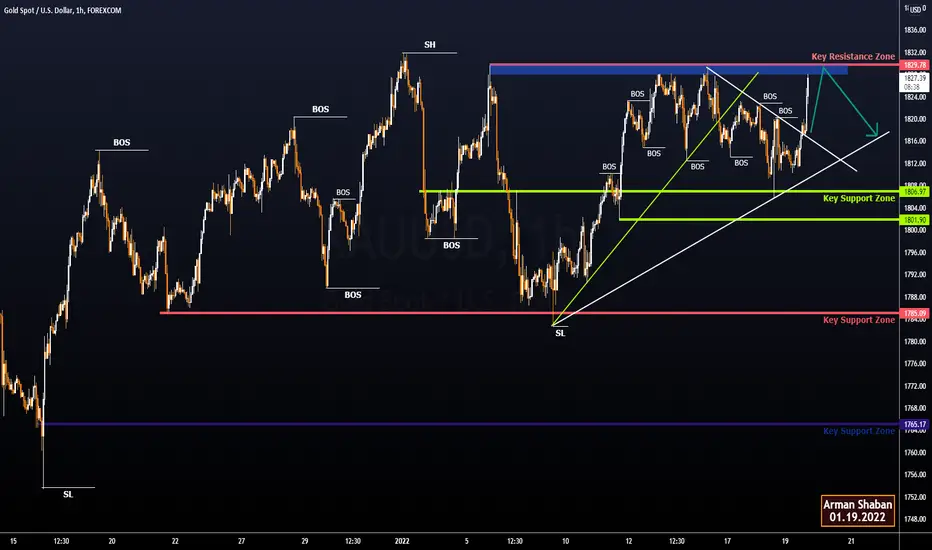
Task: Click the SL label below the 1785.09 line
Action: tap(560, 333)
